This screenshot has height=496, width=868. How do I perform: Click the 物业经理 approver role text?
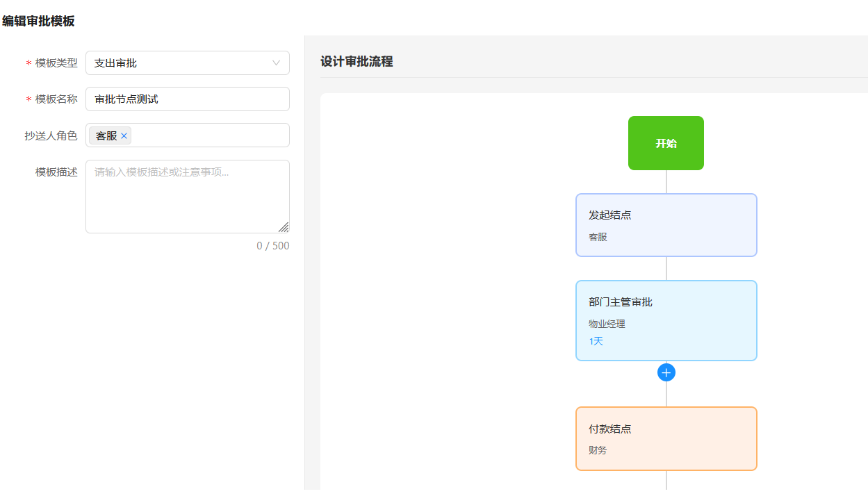[x=607, y=324]
